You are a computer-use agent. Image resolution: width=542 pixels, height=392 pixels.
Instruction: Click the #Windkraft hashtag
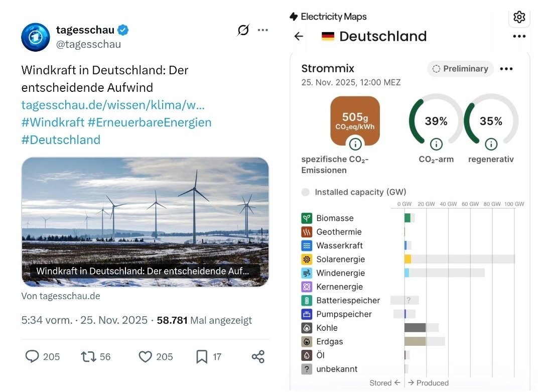tap(52, 122)
